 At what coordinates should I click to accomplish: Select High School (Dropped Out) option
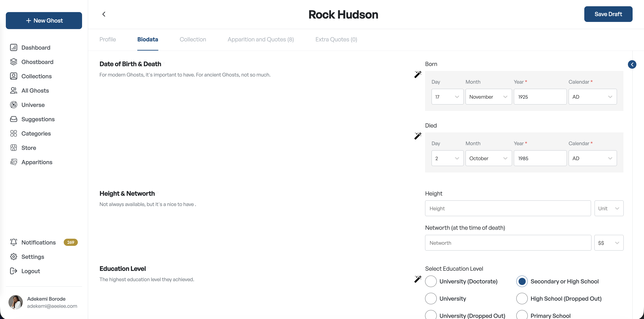click(x=522, y=298)
